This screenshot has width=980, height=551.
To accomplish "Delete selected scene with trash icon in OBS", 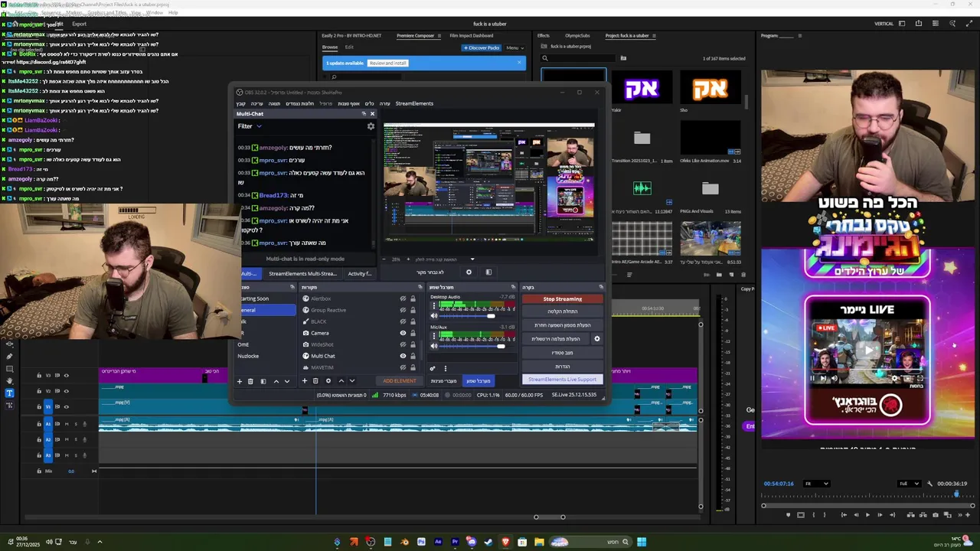I will [x=250, y=381].
